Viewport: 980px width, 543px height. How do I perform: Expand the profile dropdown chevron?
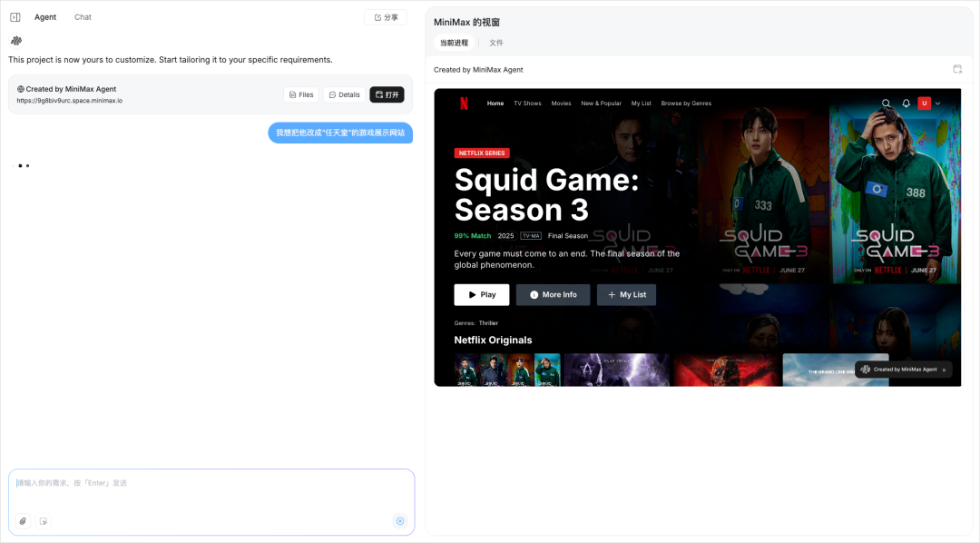[x=937, y=104]
